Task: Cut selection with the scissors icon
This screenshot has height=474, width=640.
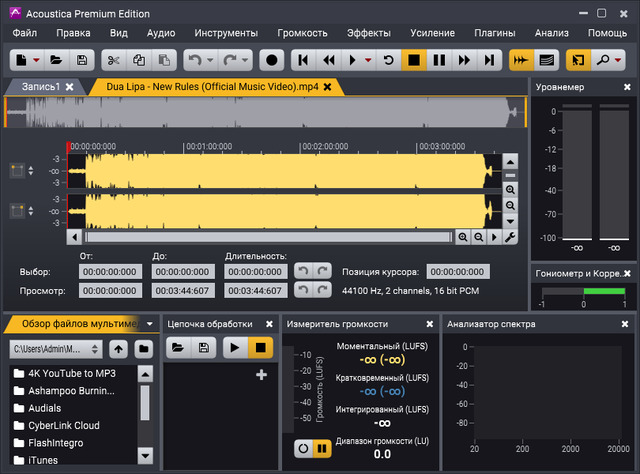Action: [113, 60]
